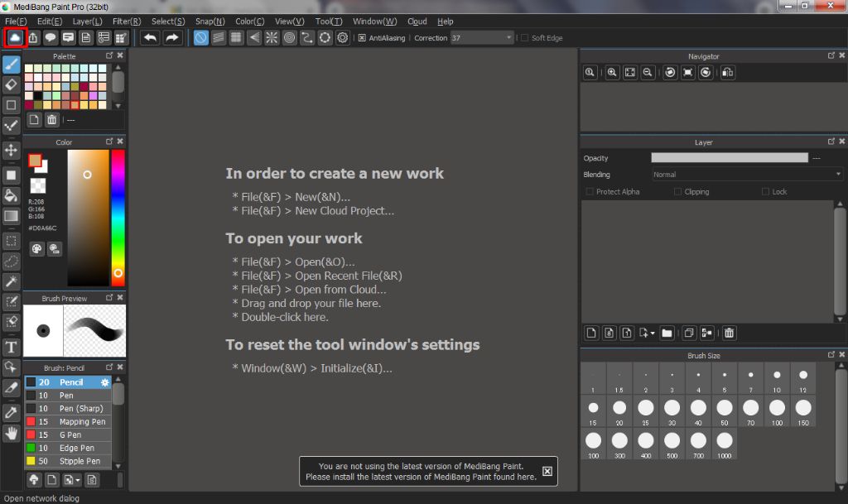Turn snap off with the blue snap icon
This screenshot has height=504, width=848.
click(200, 38)
